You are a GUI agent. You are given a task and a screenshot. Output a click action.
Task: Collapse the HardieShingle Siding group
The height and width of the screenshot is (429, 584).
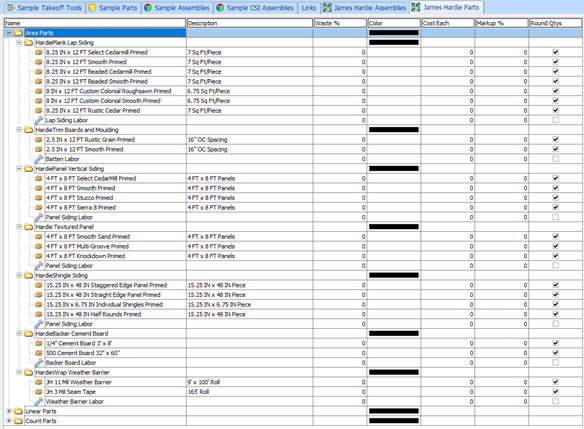pyautogui.click(x=19, y=275)
